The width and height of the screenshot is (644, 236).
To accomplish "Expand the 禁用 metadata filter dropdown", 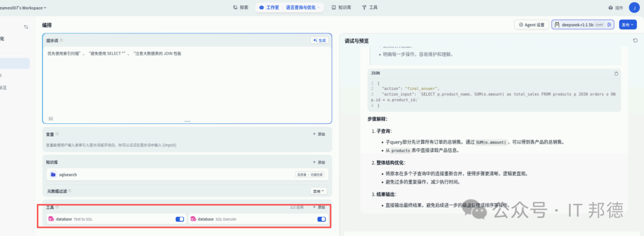I will pos(318,191).
